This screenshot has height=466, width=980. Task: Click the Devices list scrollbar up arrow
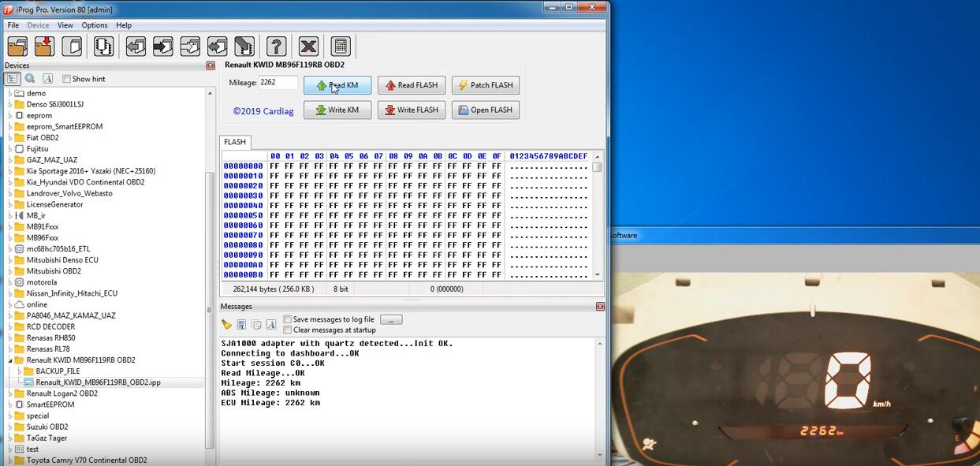pyautogui.click(x=210, y=93)
